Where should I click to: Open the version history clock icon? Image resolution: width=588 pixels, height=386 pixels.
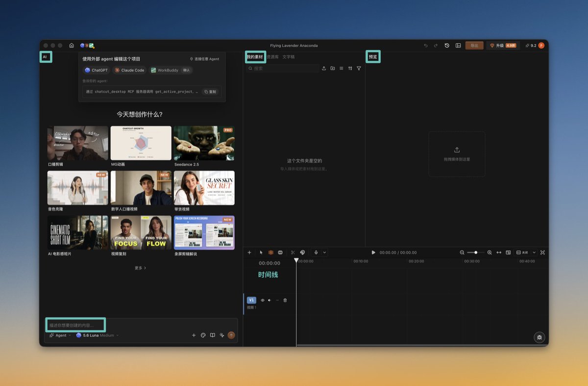coord(447,46)
